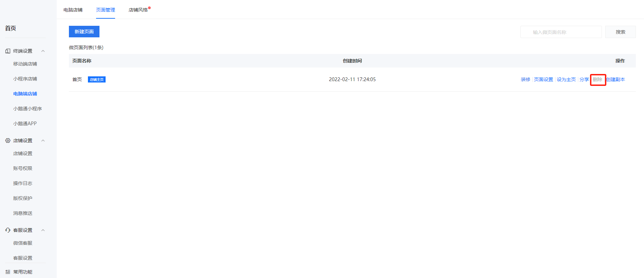Click the 终端设置 sidebar icon

pyautogui.click(x=8, y=51)
